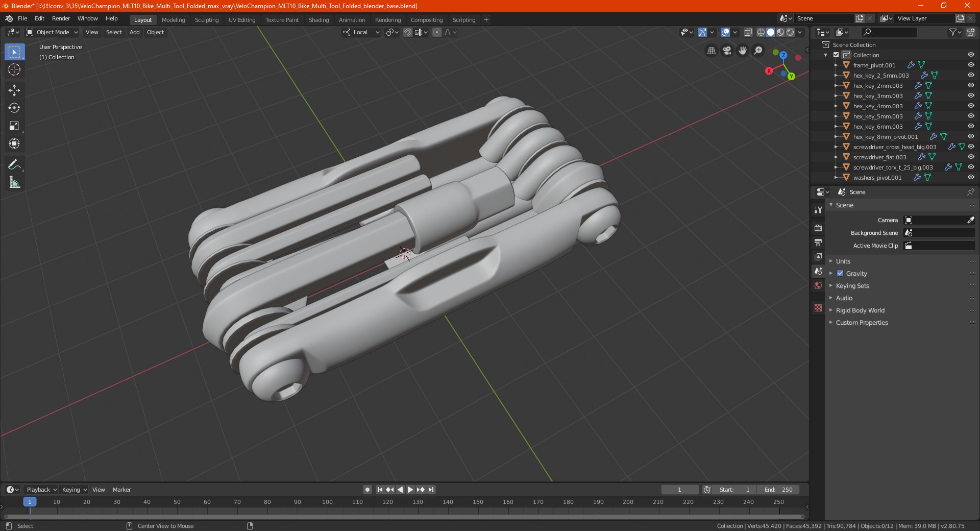Choose the Scale tool
980x531 pixels.
click(x=14, y=126)
